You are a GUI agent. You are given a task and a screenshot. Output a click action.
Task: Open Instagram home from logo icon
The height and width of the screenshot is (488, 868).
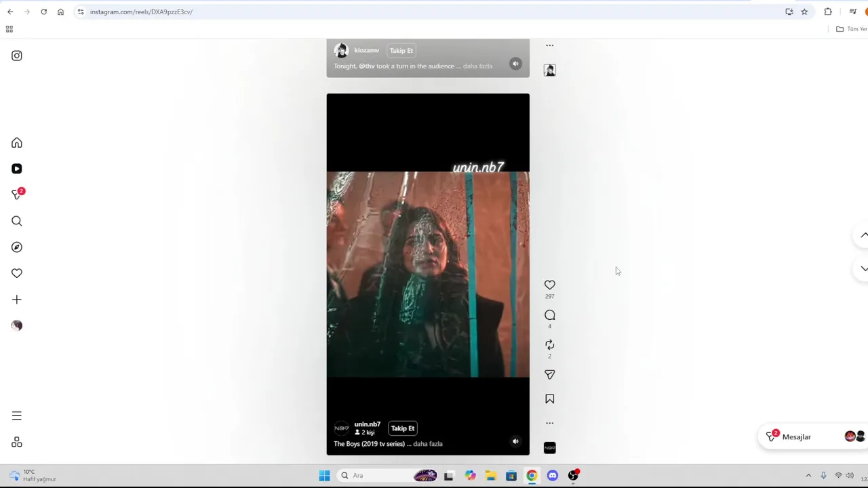(x=17, y=56)
